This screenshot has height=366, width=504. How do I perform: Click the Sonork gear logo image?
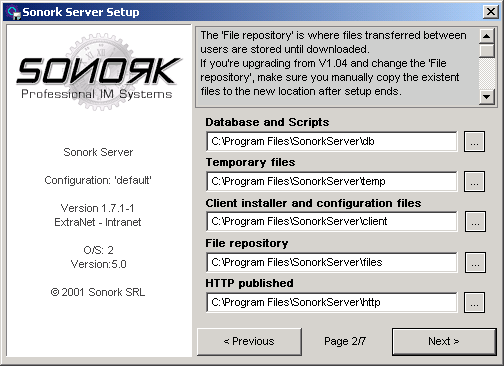pos(99,71)
